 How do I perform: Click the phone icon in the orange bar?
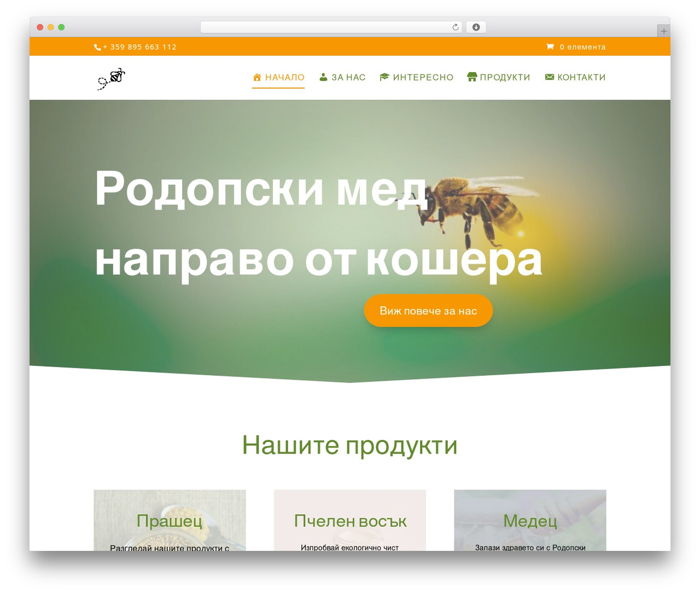pos(97,47)
